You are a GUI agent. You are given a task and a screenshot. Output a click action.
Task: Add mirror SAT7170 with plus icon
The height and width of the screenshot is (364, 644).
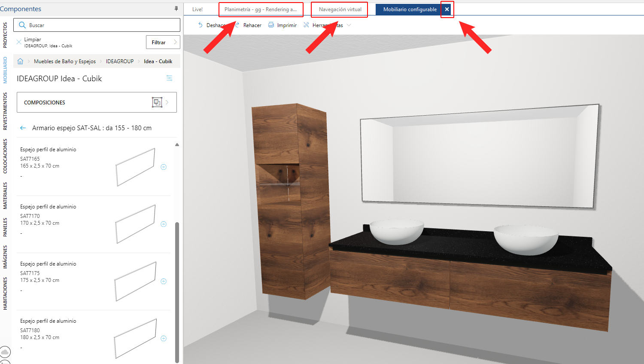(164, 224)
